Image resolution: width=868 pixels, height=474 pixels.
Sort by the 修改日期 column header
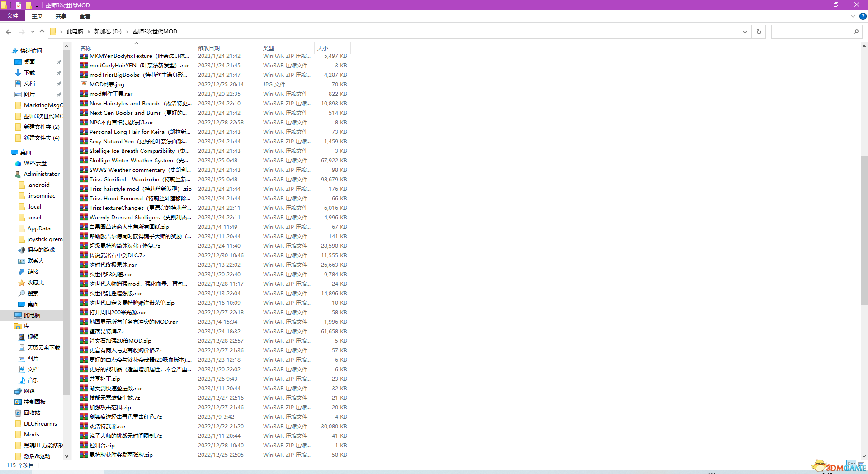tap(209, 48)
